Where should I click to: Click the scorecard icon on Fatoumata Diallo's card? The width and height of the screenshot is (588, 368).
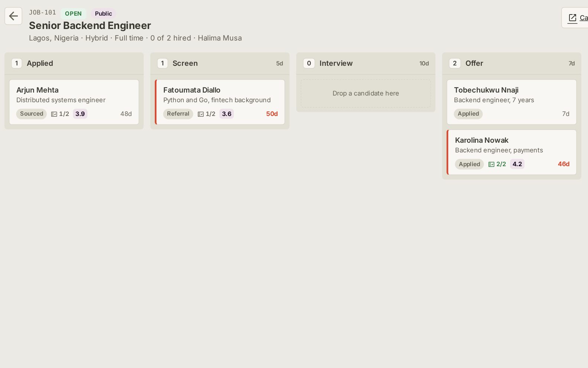pyautogui.click(x=201, y=114)
